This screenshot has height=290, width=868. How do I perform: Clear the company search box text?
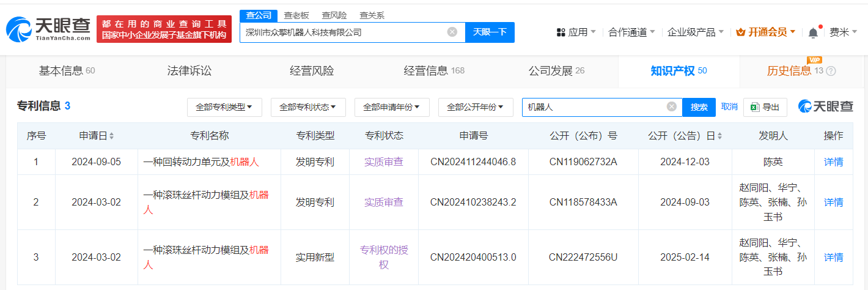point(452,32)
